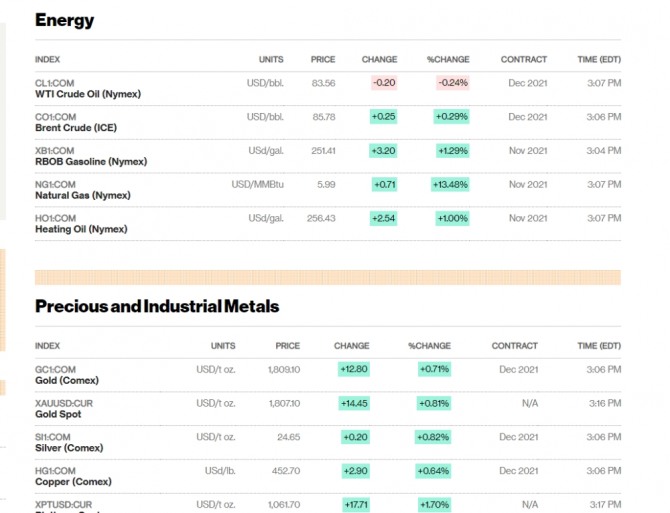The image size is (670, 513).
Task: Click the Gold (Comex) link
Action: 69,380
